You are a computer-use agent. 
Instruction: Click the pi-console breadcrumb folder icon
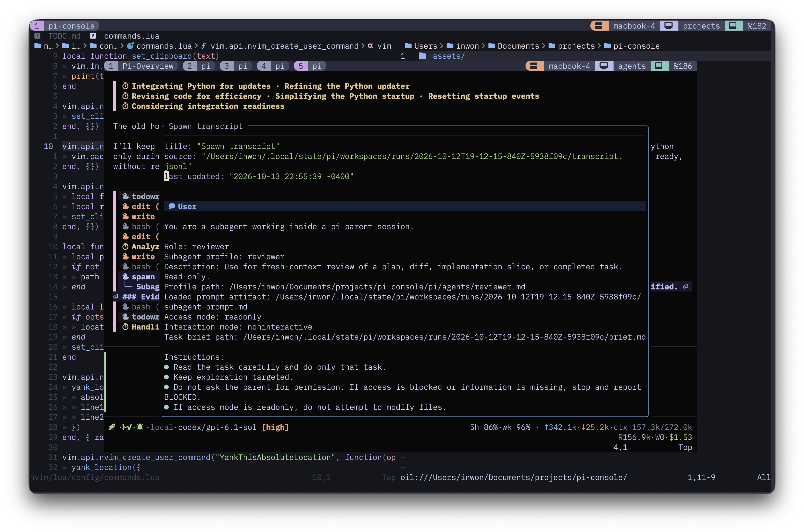(607, 46)
